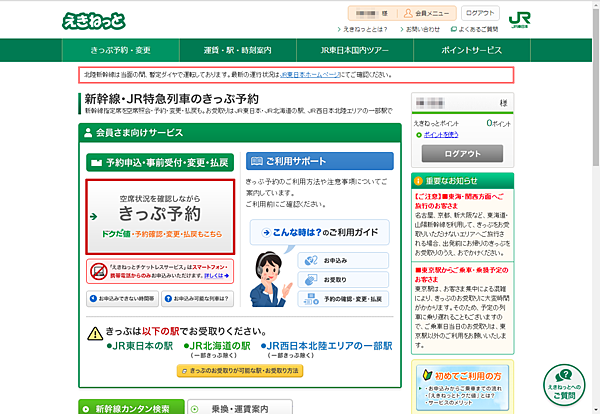Open the お問い合わせ link

click(x=420, y=29)
